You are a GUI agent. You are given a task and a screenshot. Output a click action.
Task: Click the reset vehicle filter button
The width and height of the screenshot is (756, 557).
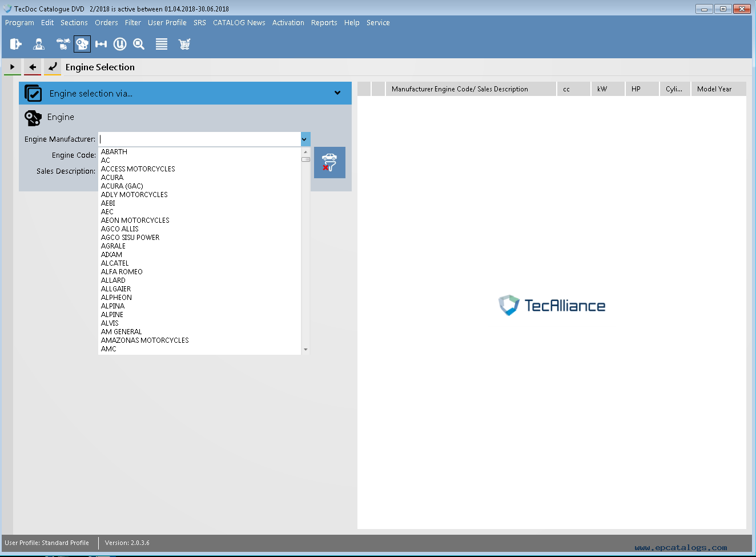[x=329, y=163]
